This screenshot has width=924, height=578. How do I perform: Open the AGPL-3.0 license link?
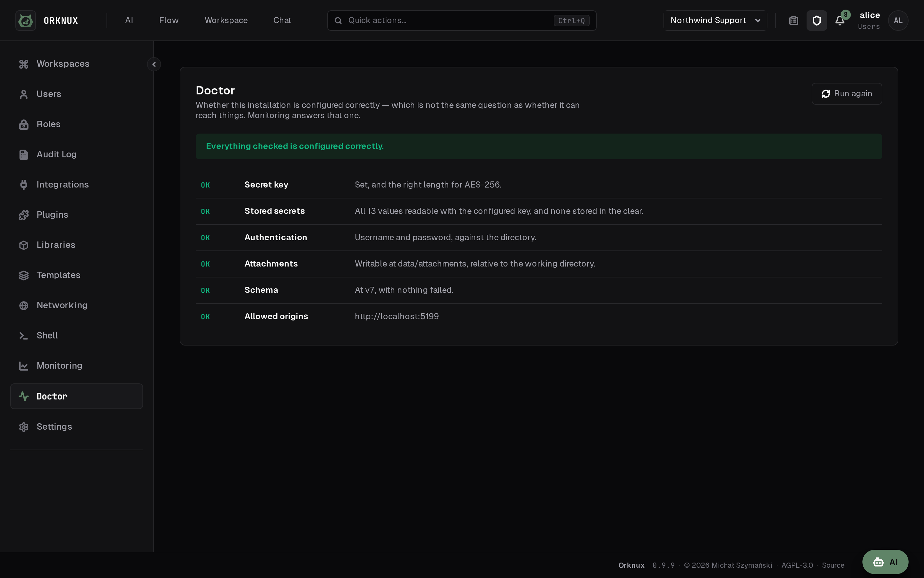point(797,565)
